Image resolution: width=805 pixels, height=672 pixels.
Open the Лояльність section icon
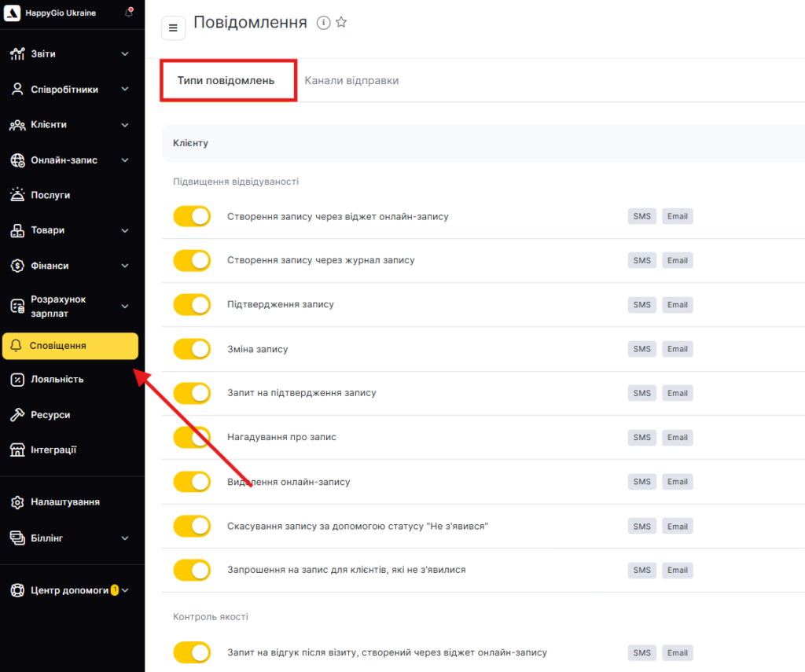[17, 380]
